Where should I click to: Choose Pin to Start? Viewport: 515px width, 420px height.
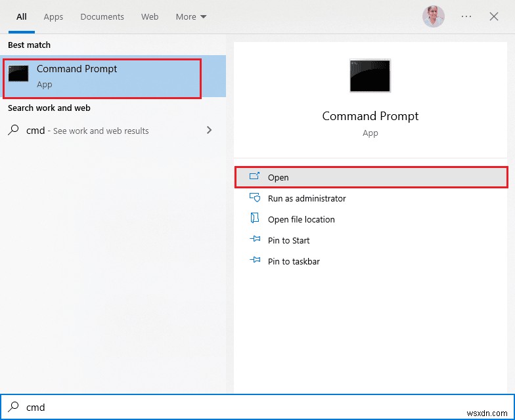coord(371,240)
